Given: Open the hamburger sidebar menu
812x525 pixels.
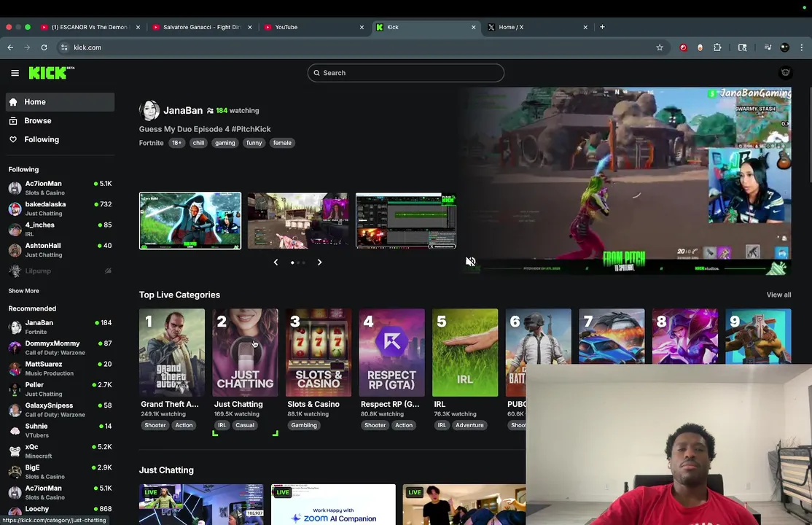Looking at the screenshot, I should [x=15, y=73].
